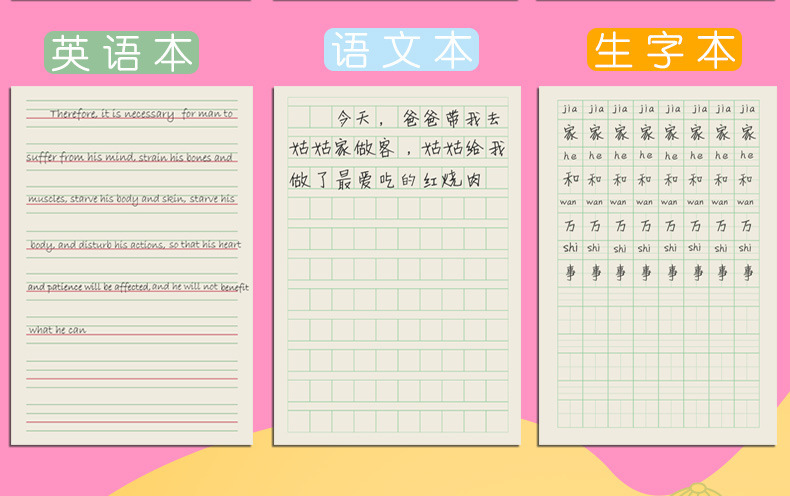Open the English notebook page thumbnail
The width and height of the screenshot is (790, 496).
131,266
